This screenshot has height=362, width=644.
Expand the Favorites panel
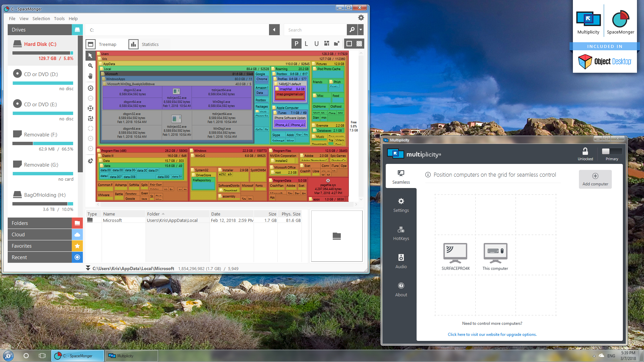tap(45, 246)
